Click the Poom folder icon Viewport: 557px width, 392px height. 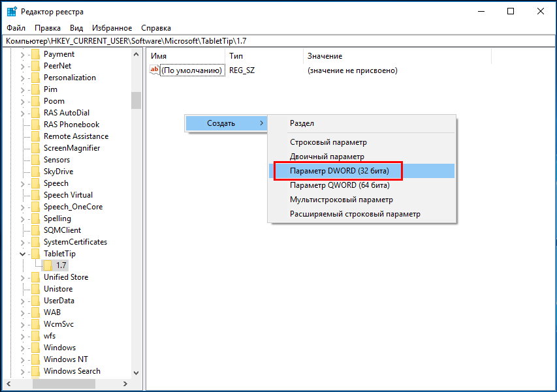(x=35, y=101)
